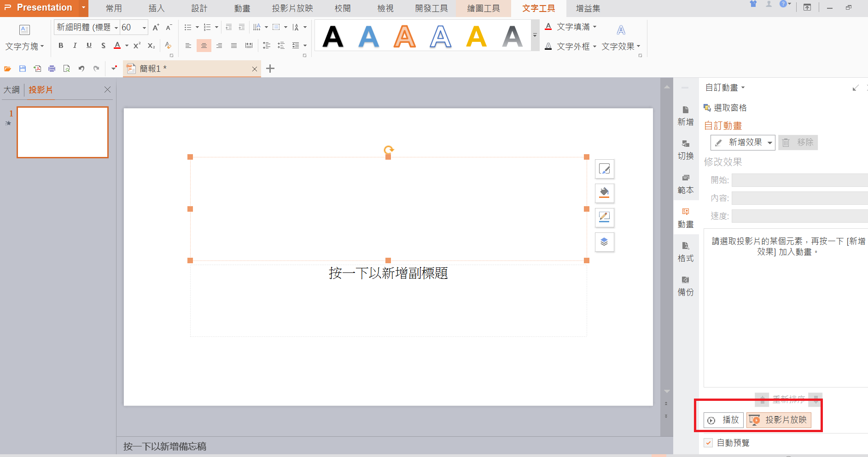Image resolution: width=868 pixels, height=457 pixels.
Task: Open 範本 templates side panel
Action: (686, 184)
